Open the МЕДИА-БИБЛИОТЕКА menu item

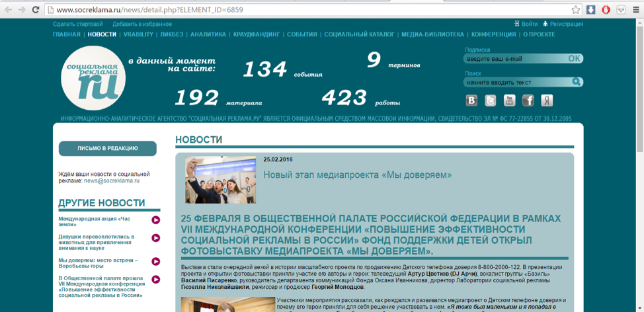click(x=433, y=34)
